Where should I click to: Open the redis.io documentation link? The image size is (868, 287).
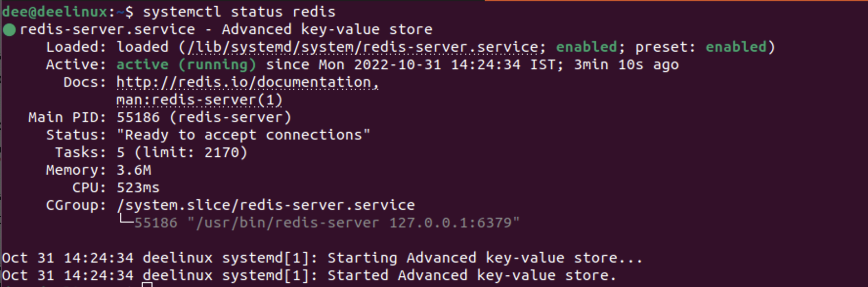[x=247, y=82]
